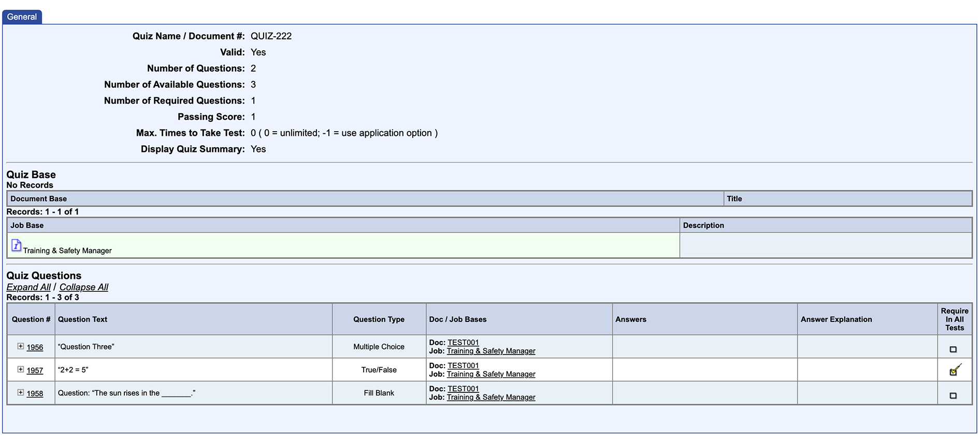Open TEST001 doc link for question 1958

pos(463,389)
